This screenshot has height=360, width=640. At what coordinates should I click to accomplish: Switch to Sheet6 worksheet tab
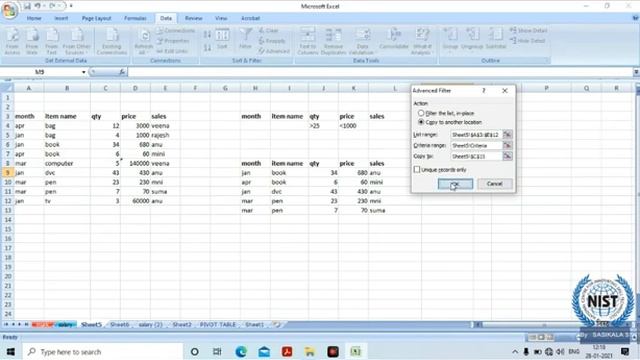pos(120,324)
